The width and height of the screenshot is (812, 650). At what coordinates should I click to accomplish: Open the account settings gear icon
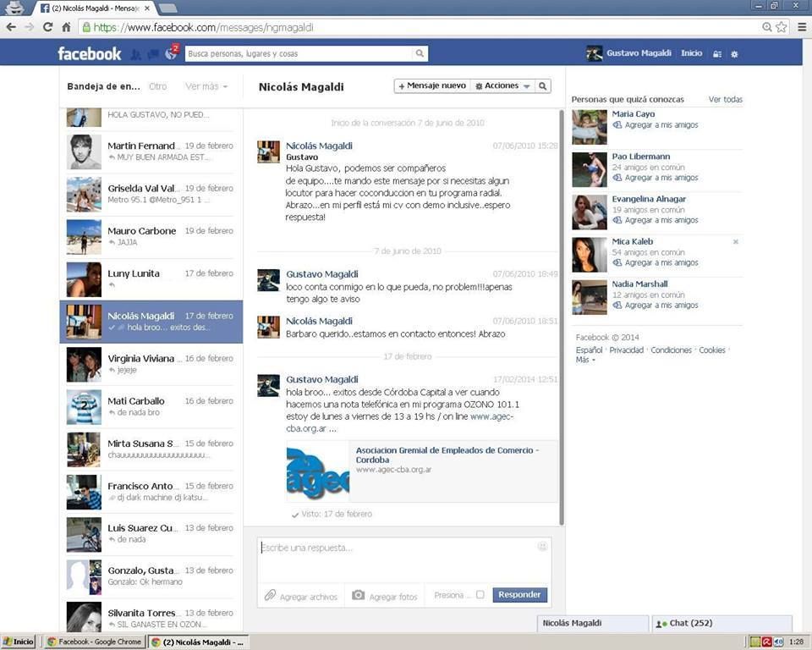(734, 53)
